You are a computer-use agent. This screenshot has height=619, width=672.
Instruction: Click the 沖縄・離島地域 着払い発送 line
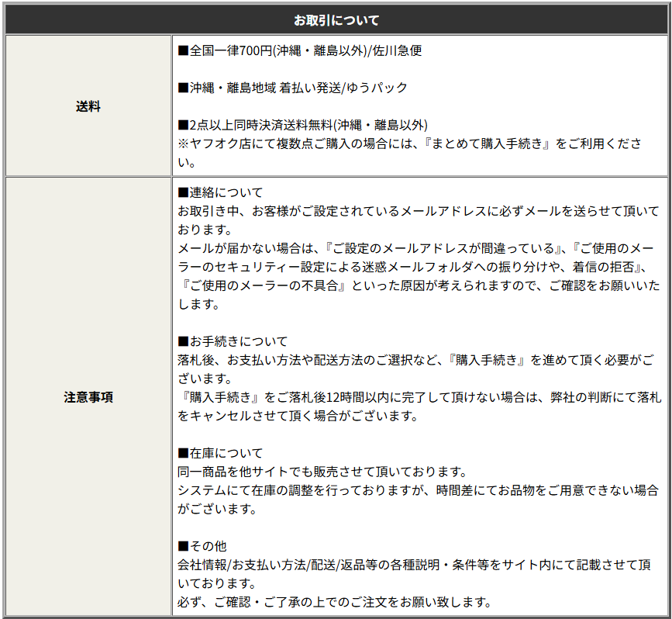coord(292,88)
